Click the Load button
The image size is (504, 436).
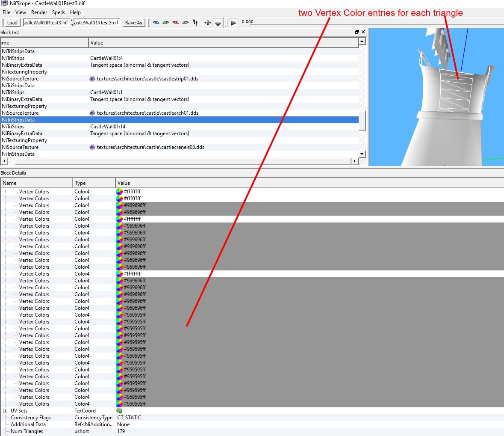point(12,22)
